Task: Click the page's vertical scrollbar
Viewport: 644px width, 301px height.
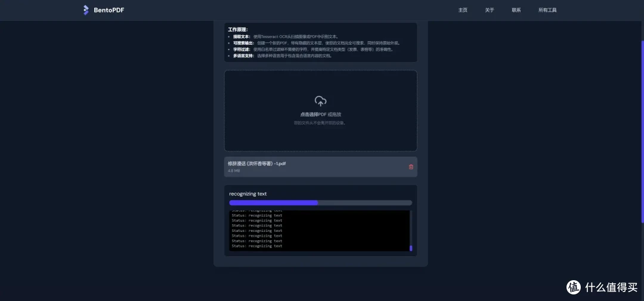Action: tap(642, 131)
